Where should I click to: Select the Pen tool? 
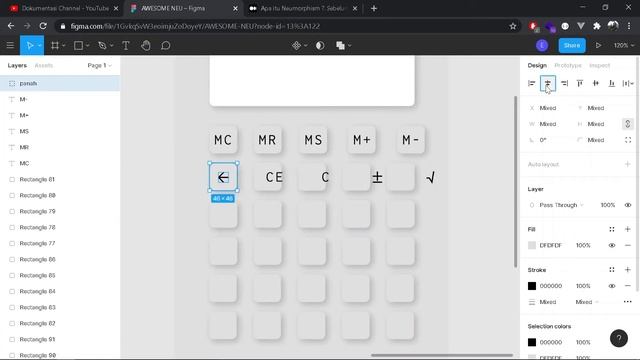click(x=102, y=45)
